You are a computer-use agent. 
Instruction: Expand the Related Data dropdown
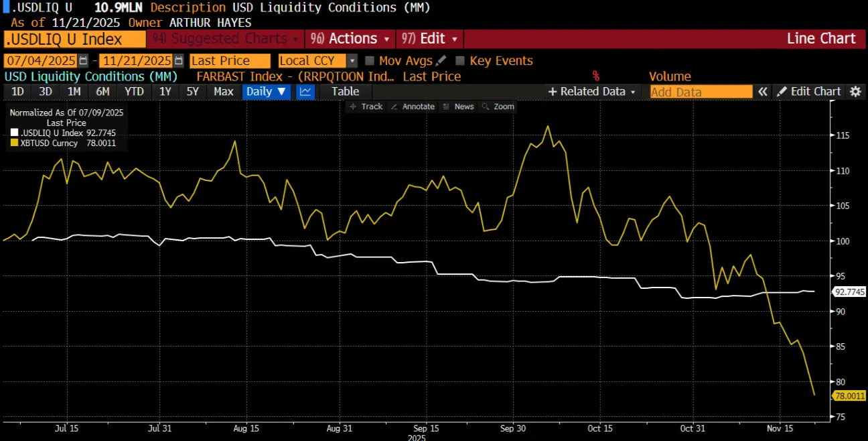(591, 92)
